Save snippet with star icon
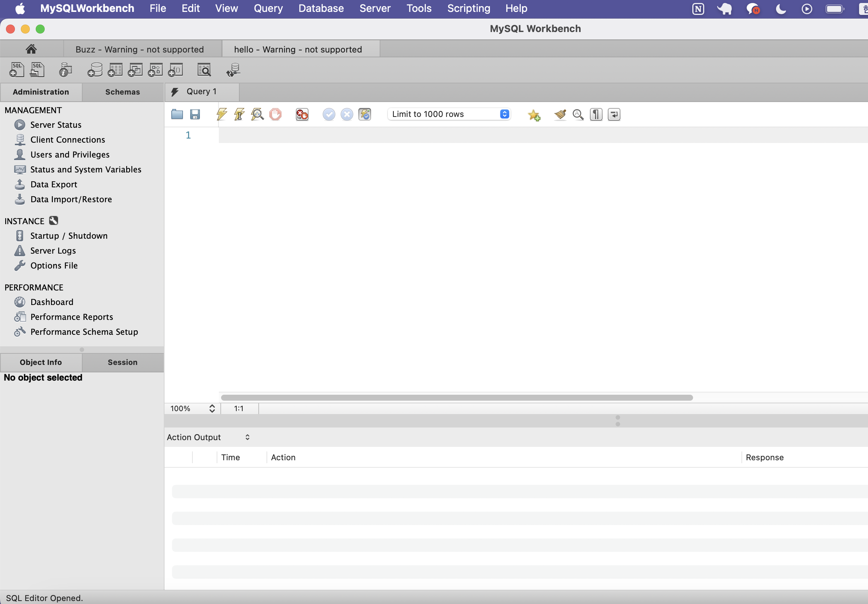This screenshot has width=868, height=604. pyautogui.click(x=534, y=114)
